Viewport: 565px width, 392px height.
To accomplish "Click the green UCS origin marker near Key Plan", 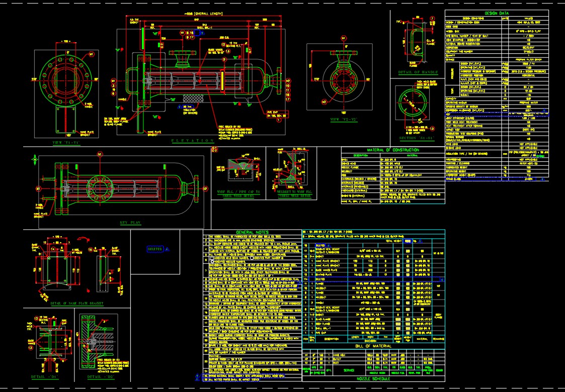I will 34,159.
